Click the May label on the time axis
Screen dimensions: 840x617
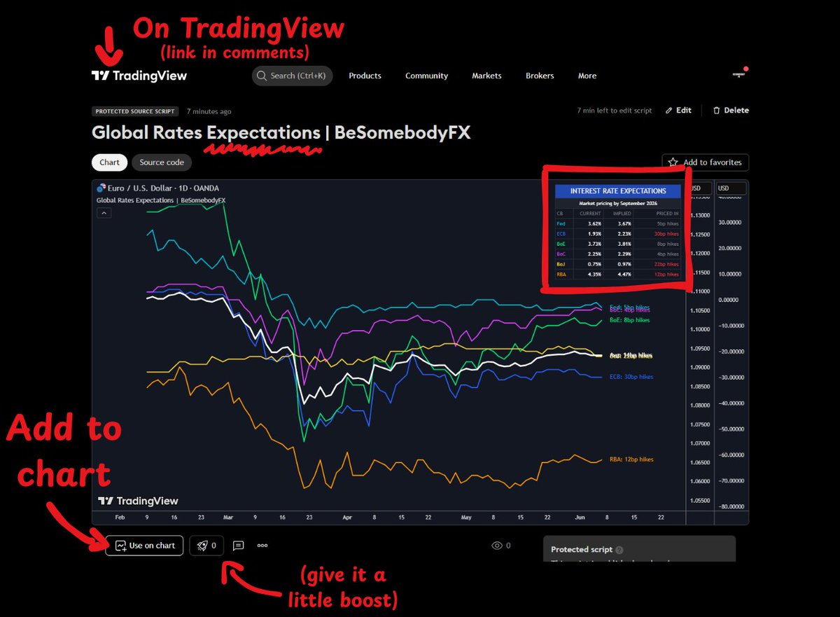(x=466, y=517)
